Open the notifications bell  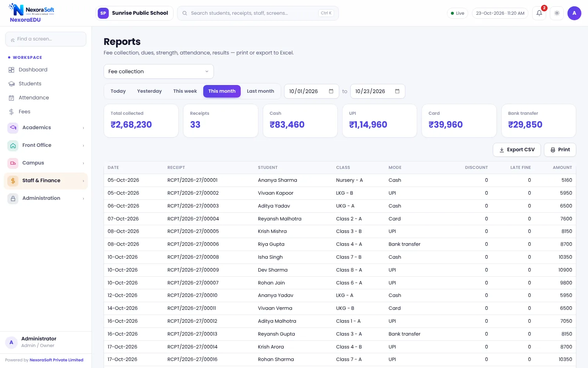click(539, 13)
